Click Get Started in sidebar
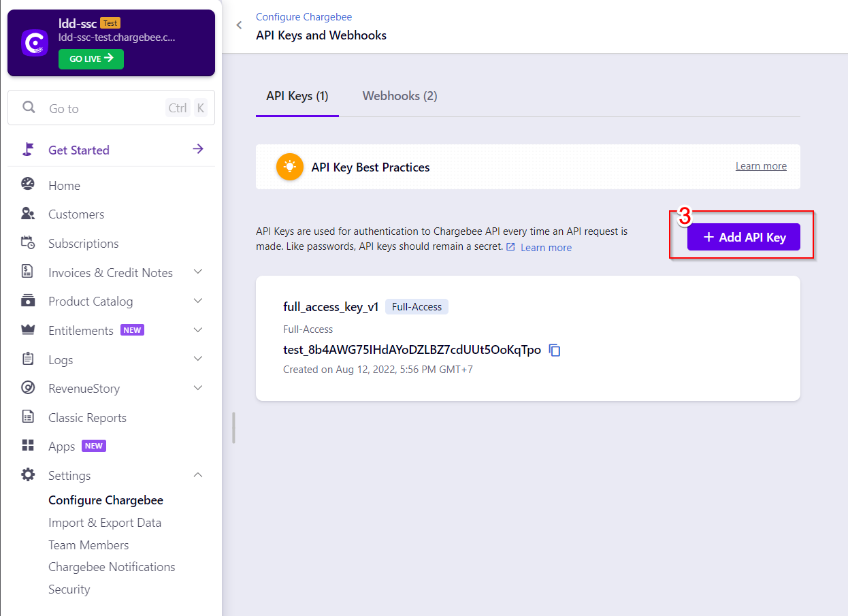Screen dimensions: 848x616 (x=79, y=150)
